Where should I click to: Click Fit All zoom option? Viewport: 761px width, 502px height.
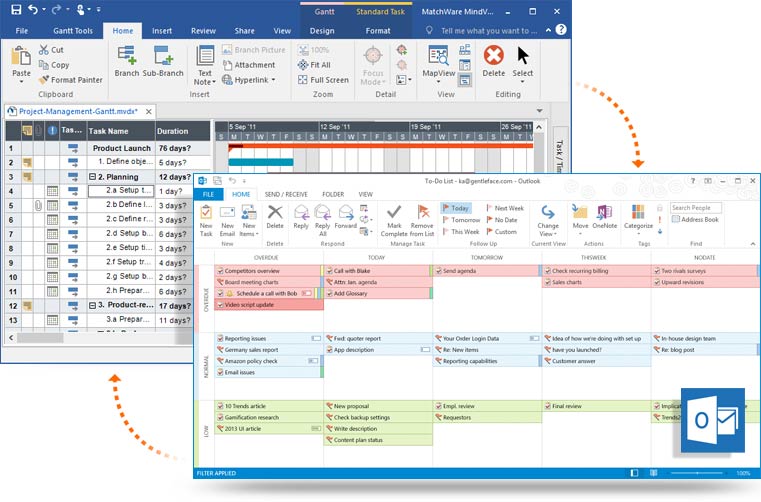314,65
